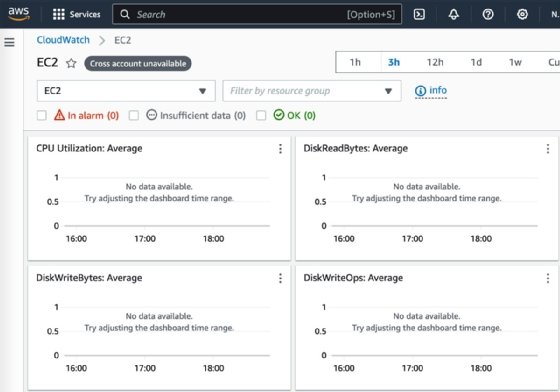Screen dimensions: 560x392
Task: Focus the top Search input field
Action: (x=257, y=14)
